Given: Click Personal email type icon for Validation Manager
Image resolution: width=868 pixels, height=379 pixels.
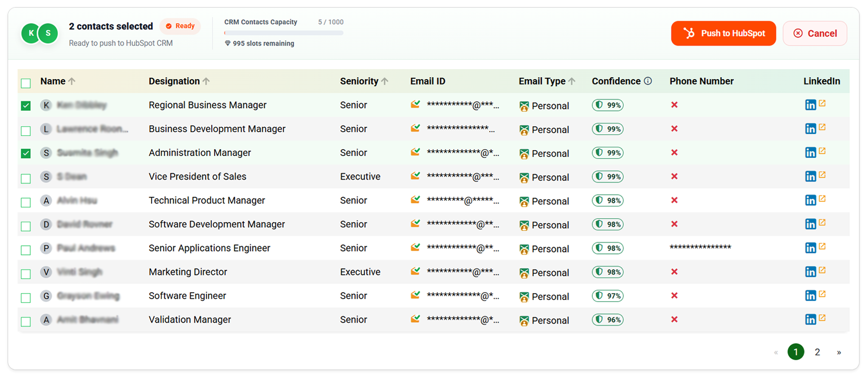Looking at the screenshot, I should [x=524, y=321].
